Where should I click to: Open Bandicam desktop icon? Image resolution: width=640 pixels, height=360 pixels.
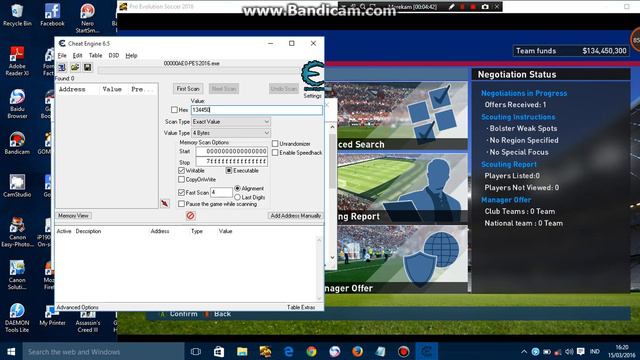coord(17,144)
